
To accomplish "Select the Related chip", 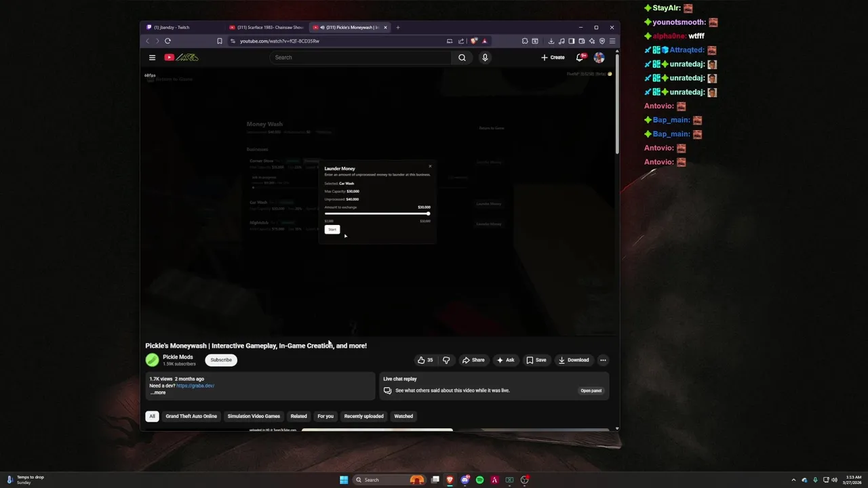I will click(298, 416).
